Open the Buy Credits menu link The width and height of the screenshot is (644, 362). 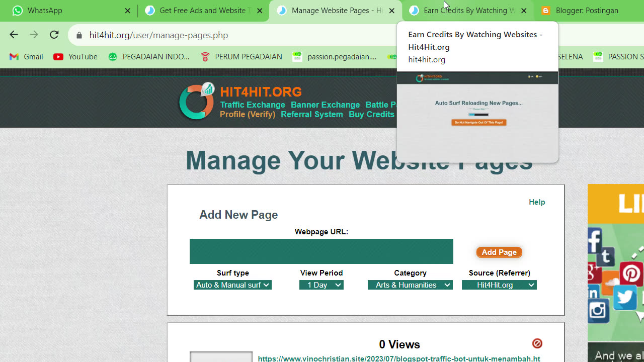(x=371, y=114)
